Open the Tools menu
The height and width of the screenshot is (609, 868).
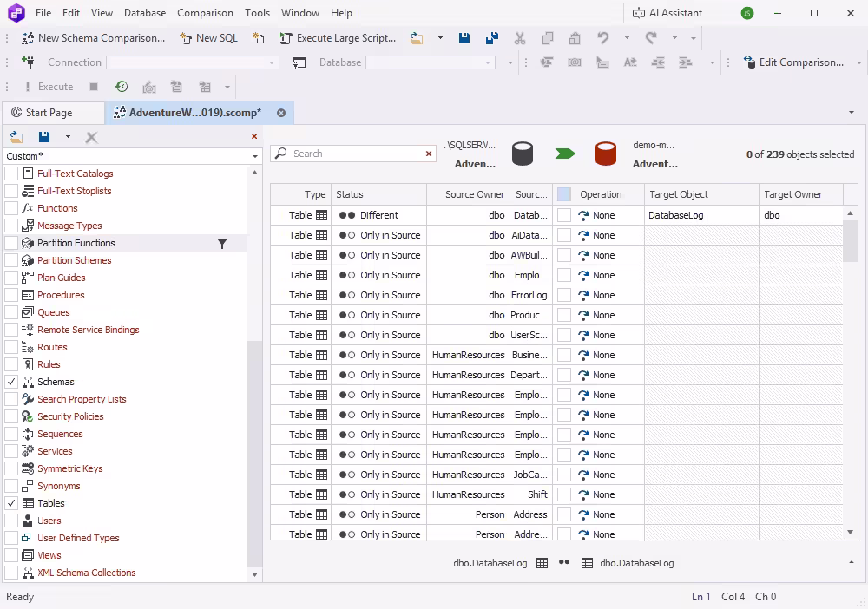point(257,13)
